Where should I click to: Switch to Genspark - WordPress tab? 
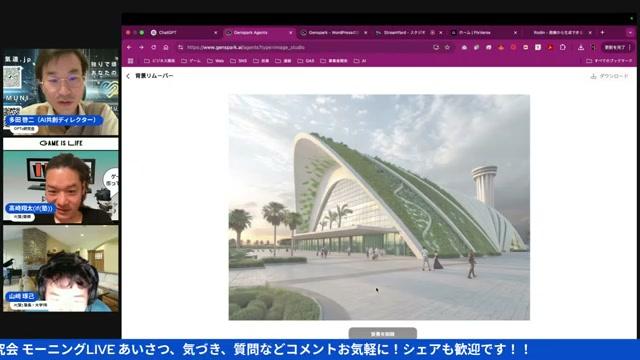pos(334,33)
